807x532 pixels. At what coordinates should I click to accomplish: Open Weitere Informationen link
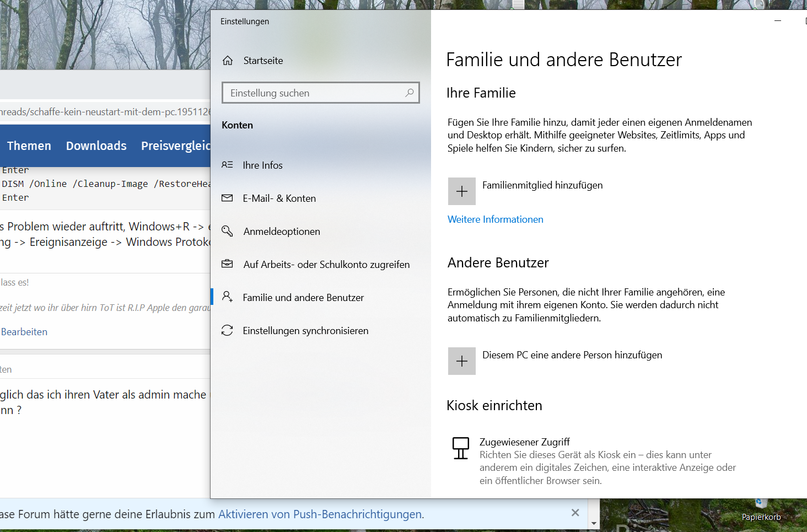pyautogui.click(x=496, y=219)
